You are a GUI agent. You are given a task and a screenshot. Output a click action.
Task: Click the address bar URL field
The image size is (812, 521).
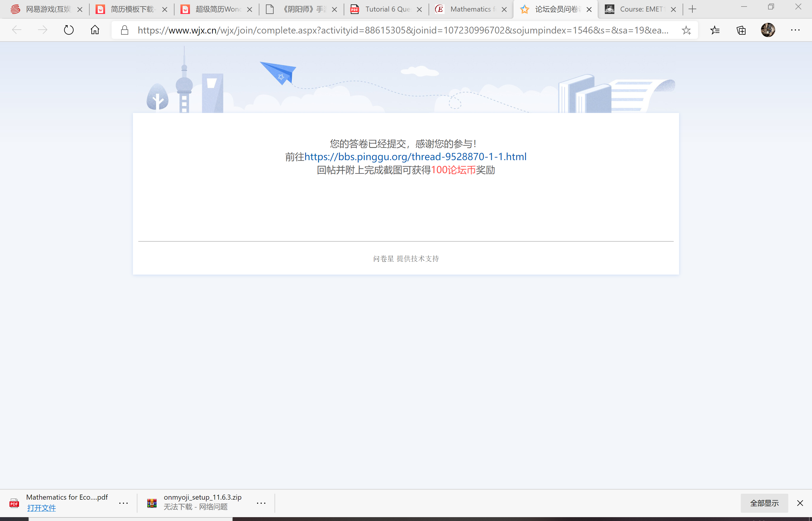pyautogui.click(x=403, y=30)
